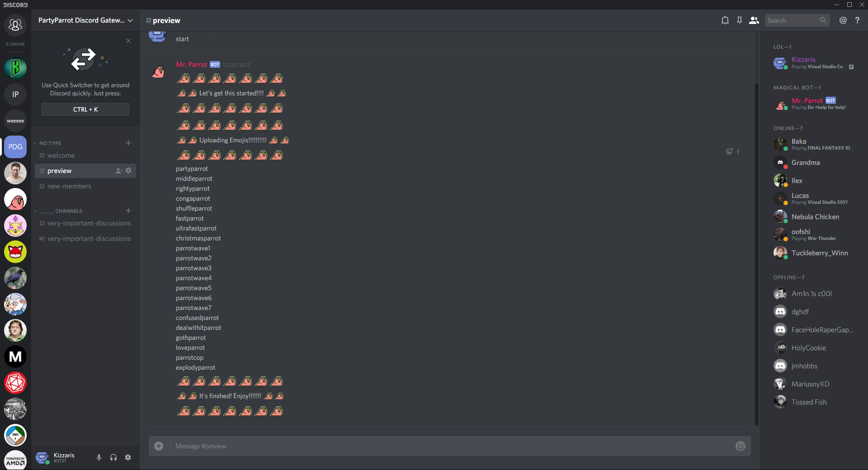Open user settings gear
Image resolution: width=868 pixels, height=470 pixels.
128,457
